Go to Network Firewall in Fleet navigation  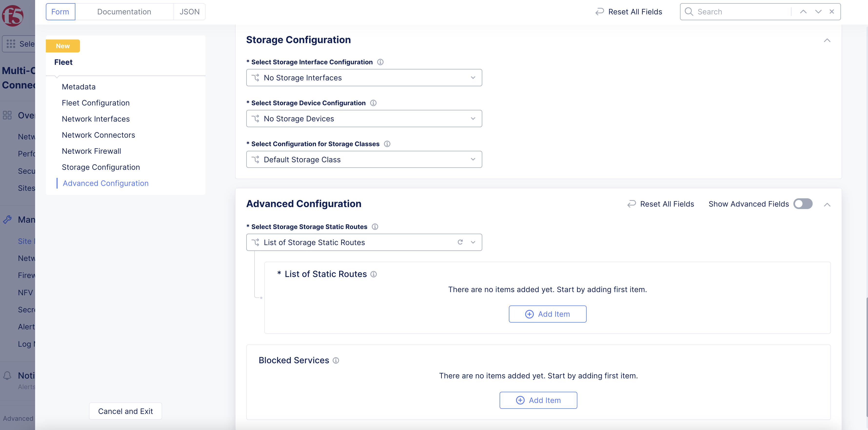pyautogui.click(x=91, y=151)
